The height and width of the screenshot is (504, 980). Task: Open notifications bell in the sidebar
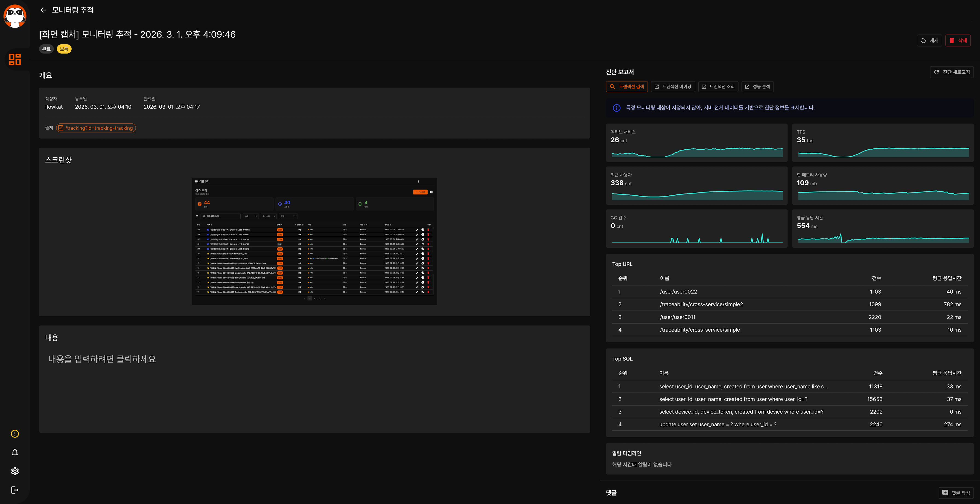point(15,452)
